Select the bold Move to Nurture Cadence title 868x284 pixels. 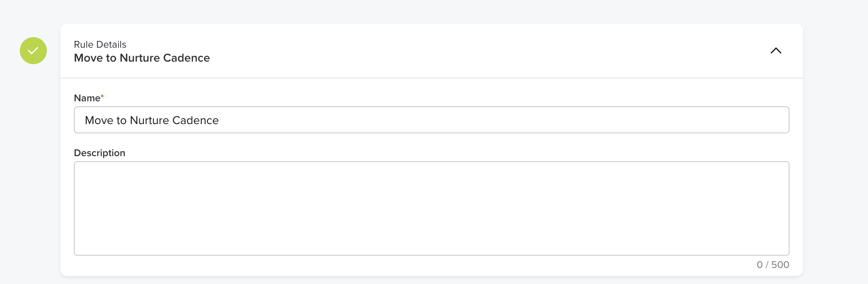point(142,58)
